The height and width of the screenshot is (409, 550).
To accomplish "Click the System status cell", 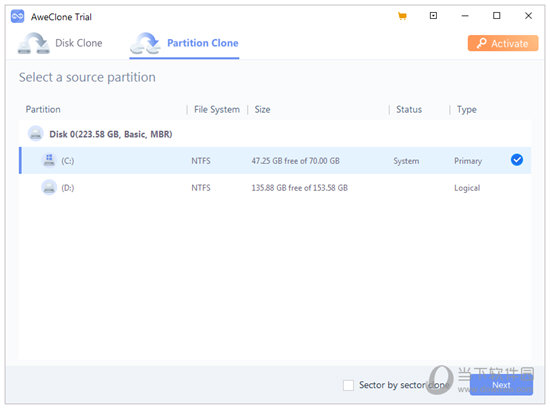I will [x=406, y=161].
